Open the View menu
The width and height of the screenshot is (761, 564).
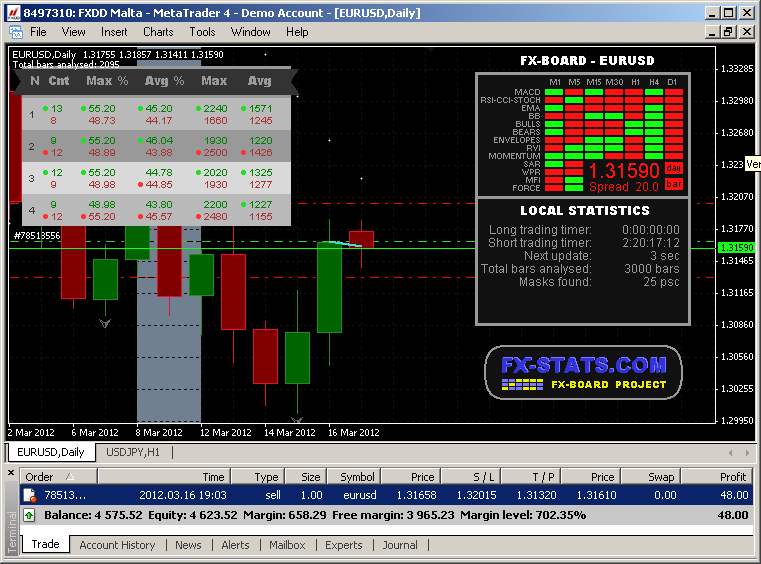click(x=73, y=32)
